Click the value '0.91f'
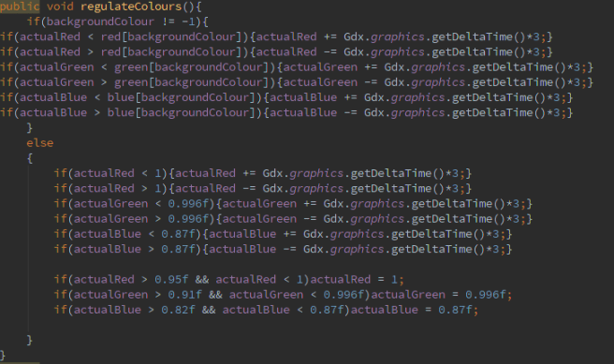The width and height of the screenshot is (614, 364). coord(184,295)
